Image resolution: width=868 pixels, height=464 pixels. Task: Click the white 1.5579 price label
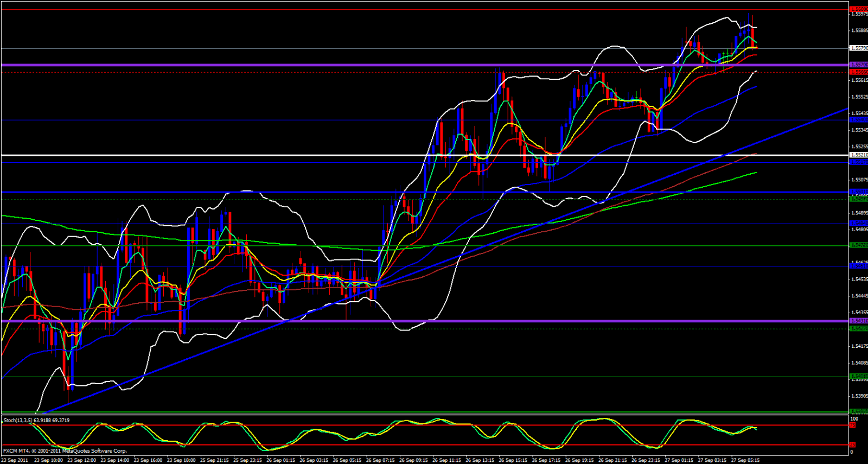tap(858, 48)
